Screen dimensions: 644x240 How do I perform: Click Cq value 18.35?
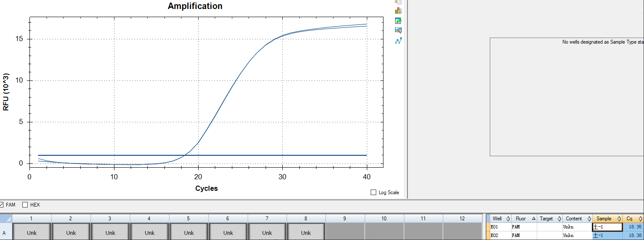[633, 227]
